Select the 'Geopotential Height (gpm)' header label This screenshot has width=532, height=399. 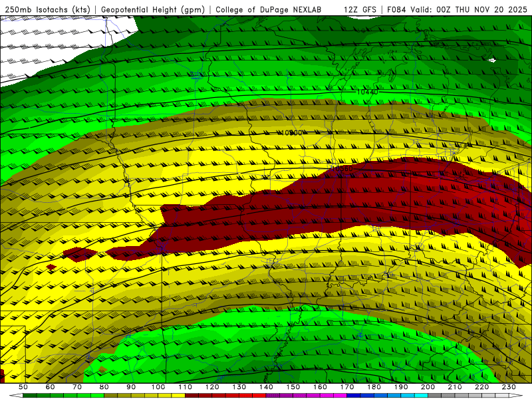[x=153, y=9]
